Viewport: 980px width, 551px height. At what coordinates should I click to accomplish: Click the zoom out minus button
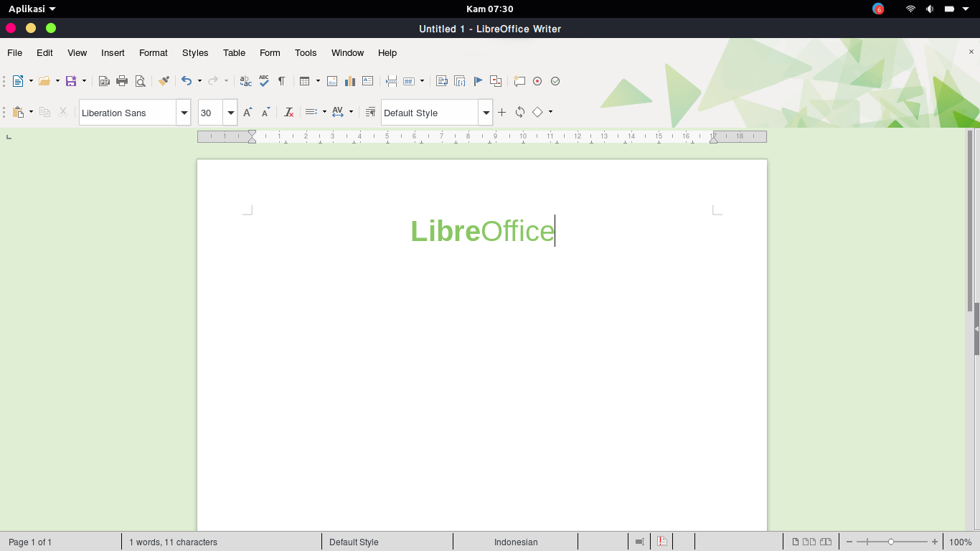pos(849,542)
